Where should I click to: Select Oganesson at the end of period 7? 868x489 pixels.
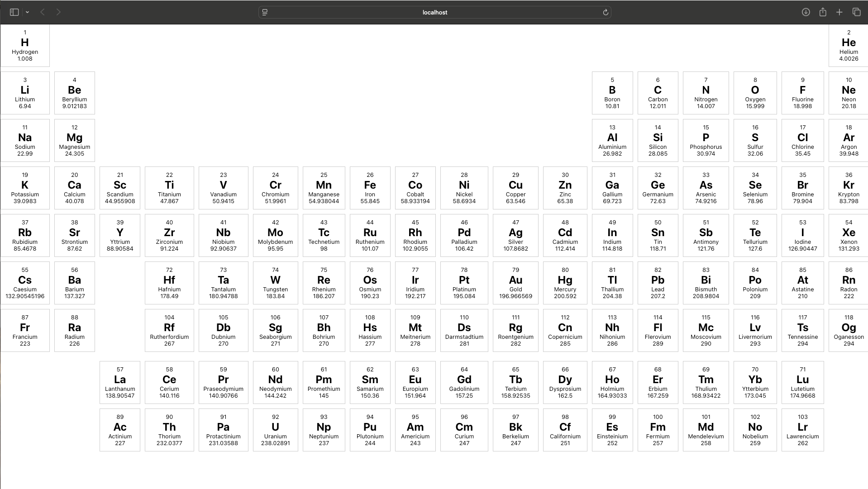coord(849,330)
